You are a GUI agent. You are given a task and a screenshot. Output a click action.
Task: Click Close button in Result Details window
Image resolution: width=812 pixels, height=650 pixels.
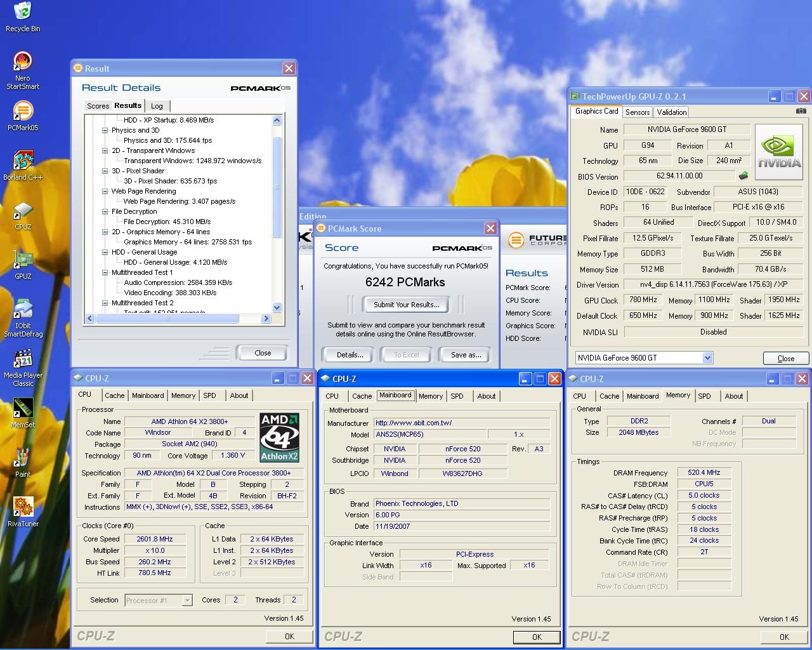pyautogui.click(x=263, y=353)
